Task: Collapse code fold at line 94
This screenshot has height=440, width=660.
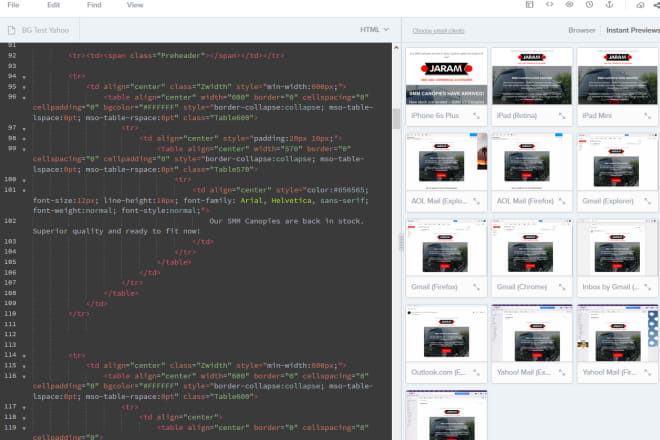Action: pos(24,77)
